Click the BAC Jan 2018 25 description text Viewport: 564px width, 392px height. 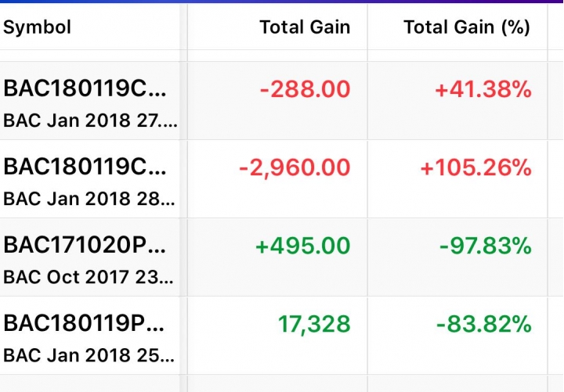89,356
